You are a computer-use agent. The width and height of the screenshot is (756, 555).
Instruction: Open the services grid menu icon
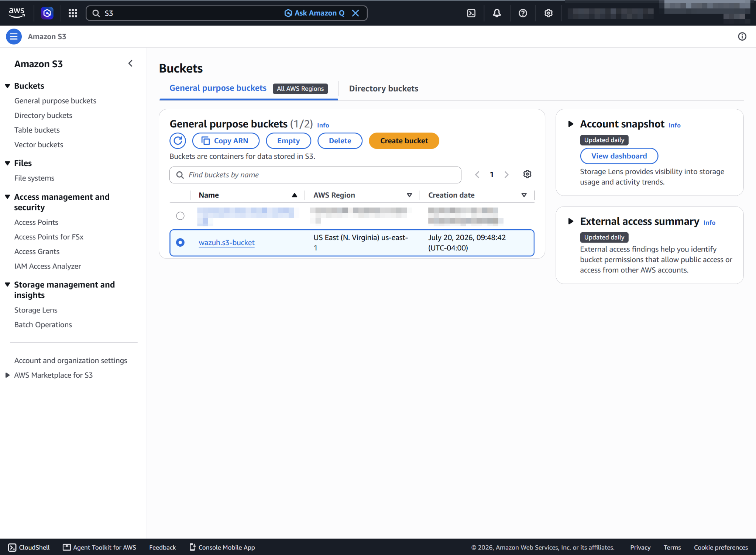(73, 13)
